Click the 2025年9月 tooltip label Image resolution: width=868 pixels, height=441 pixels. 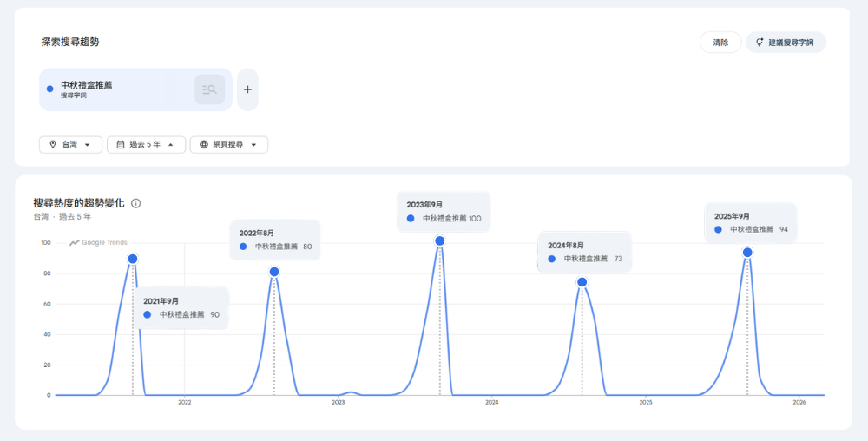(732, 216)
